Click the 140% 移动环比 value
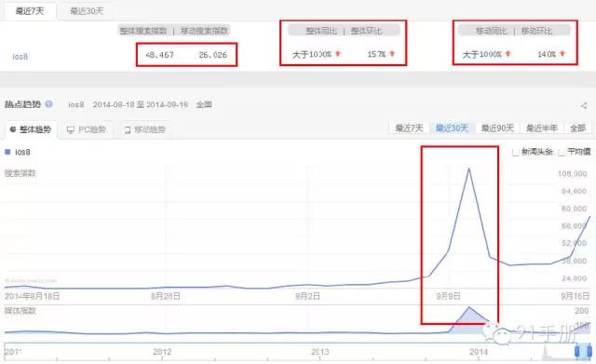Screen dimensions: 596x364 [x=547, y=54]
